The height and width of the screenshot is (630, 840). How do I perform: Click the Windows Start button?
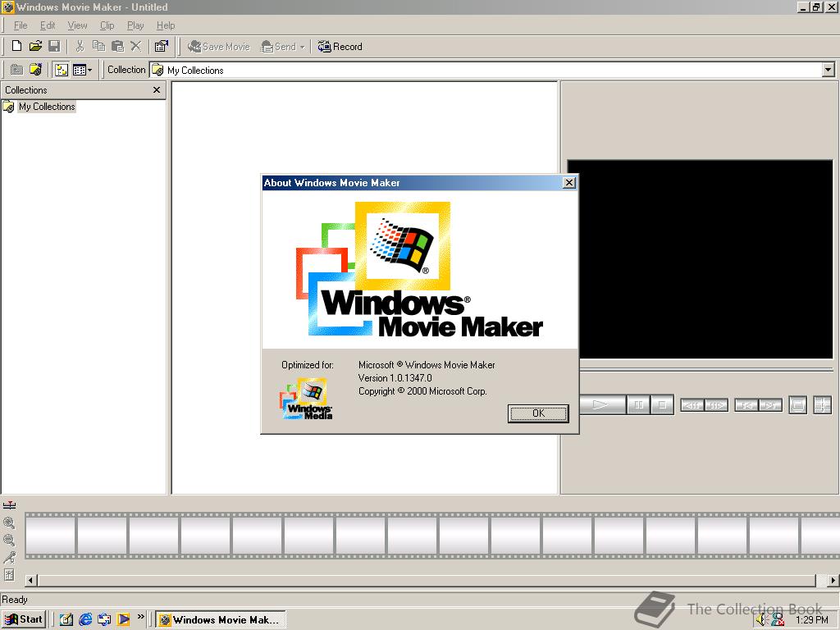pos(24,619)
